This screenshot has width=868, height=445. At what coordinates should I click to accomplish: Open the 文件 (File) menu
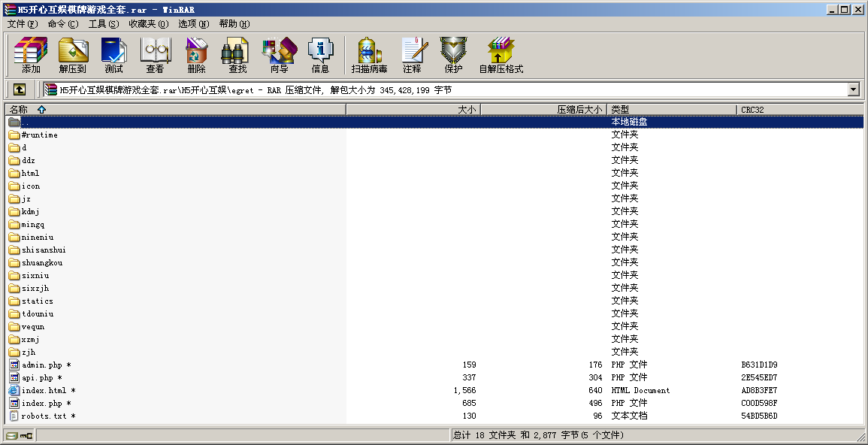(23, 24)
